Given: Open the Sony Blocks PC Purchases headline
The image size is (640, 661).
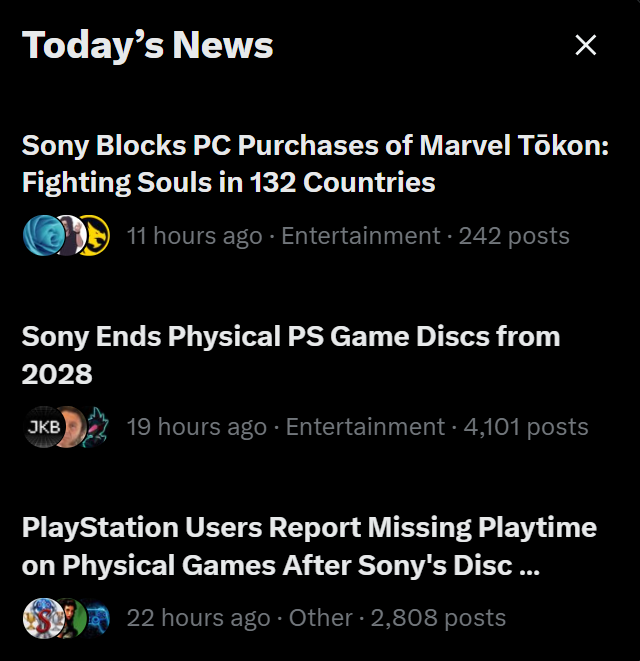Looking at the screenshot, I should click(315, 164).
